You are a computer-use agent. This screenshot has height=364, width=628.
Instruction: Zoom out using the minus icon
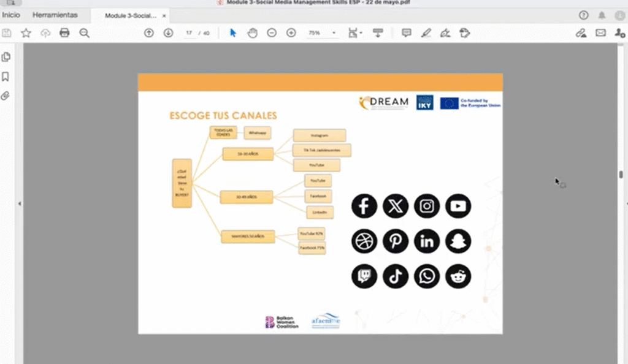[x=272, y=33]
